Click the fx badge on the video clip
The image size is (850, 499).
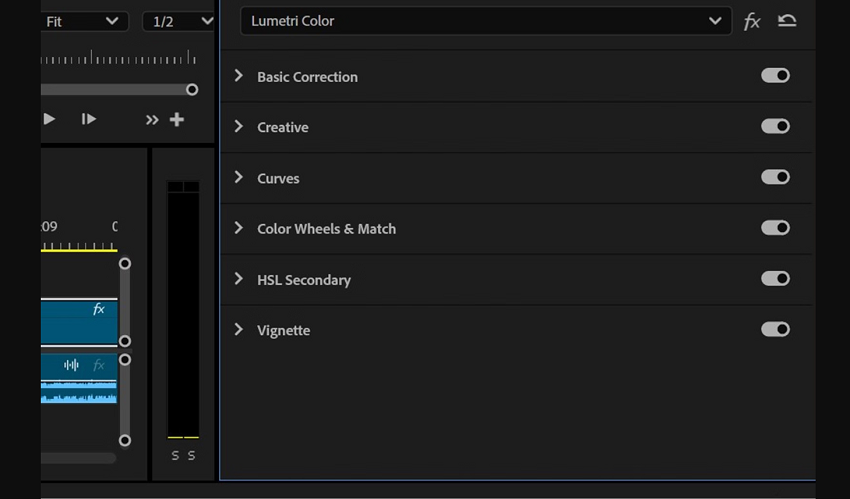click(x=99, y=309)
